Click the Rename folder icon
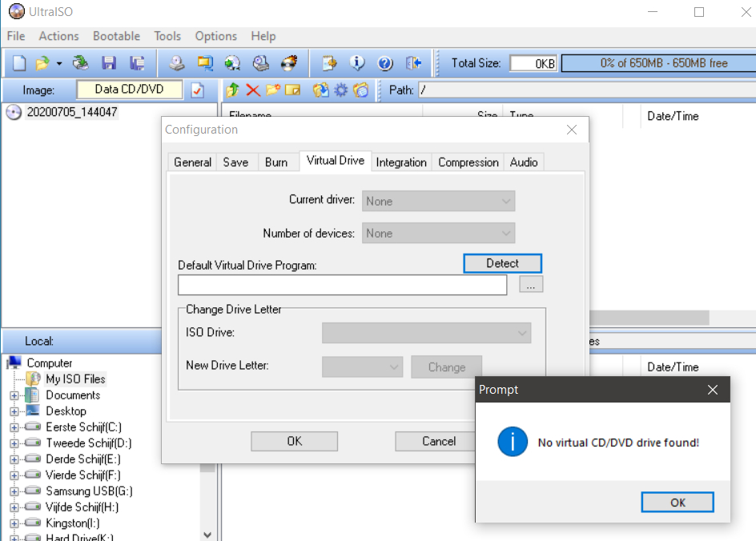756x541 pixels. [292, 90]
